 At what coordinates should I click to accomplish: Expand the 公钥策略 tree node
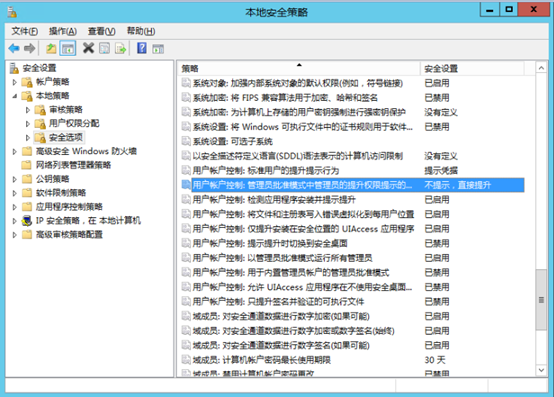[14, 179]
